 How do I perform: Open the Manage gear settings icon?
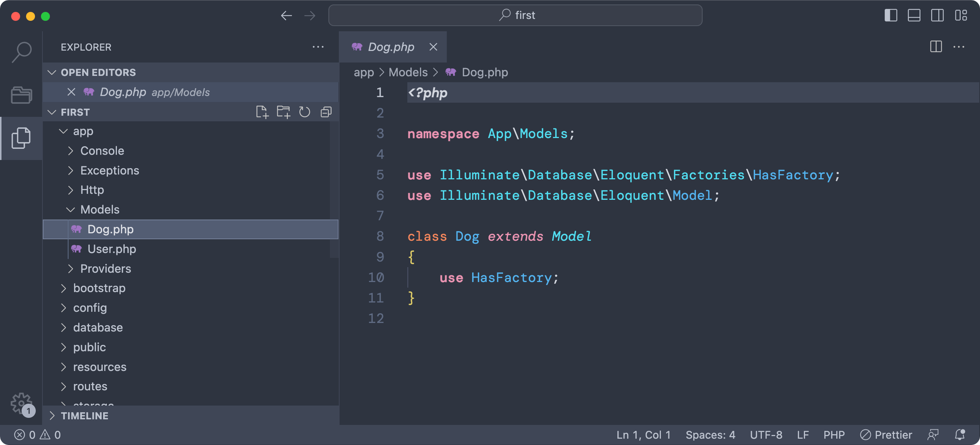(x=20, y=403)
